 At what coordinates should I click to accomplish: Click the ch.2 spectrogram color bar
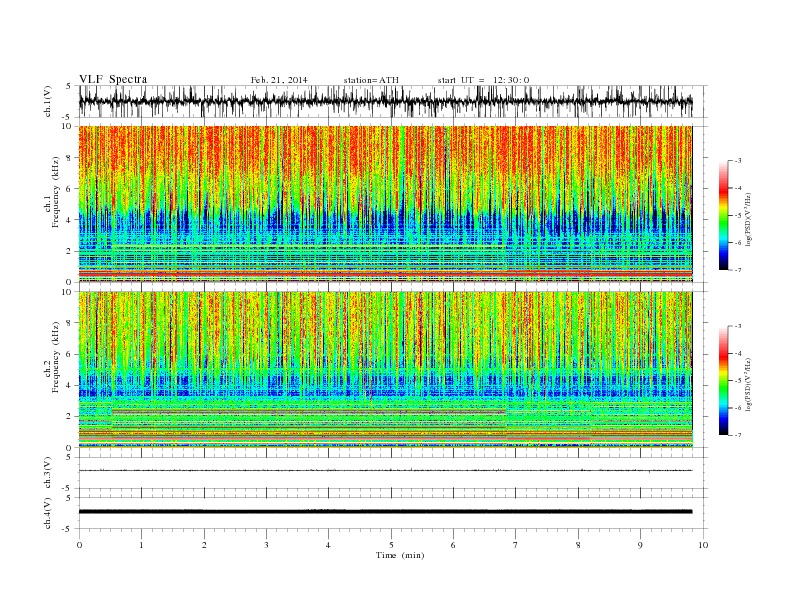pyautogui.click(x=723, y=380)
